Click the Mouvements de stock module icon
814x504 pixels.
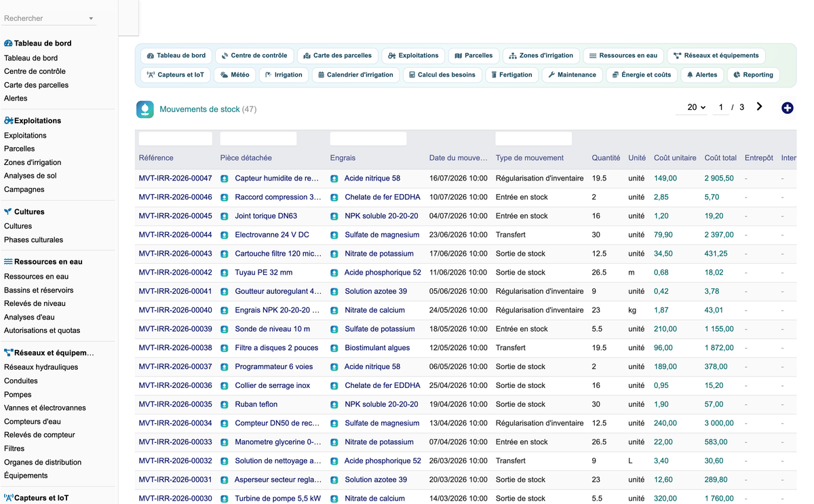coord(145,109)
